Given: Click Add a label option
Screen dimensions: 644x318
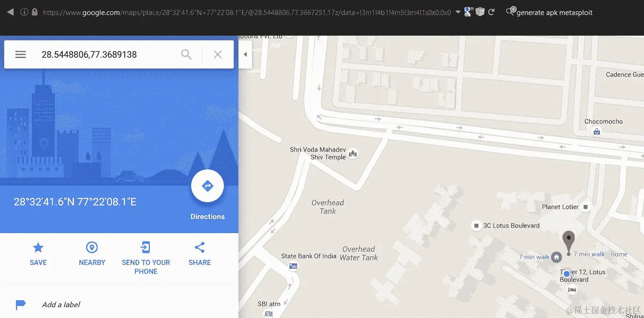Looking at the screenshot, I should (x=61, y=305).
